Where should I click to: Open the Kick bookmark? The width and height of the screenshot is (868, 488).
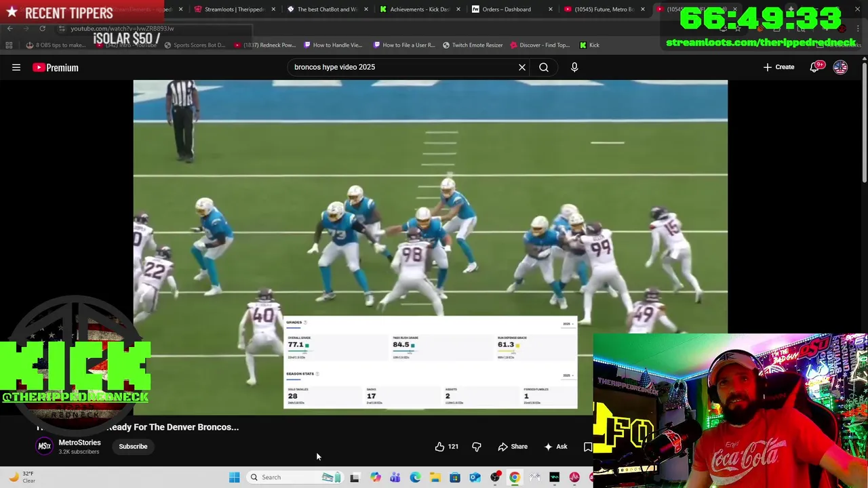click(589, 45)
